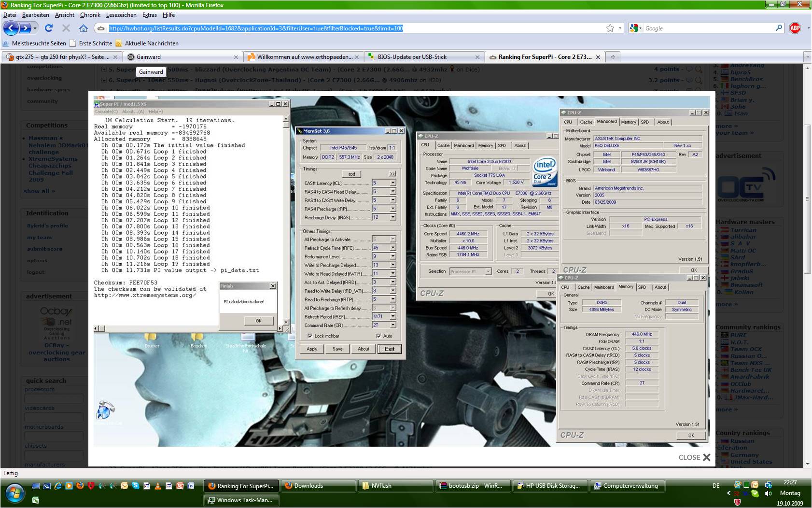Click the Adblock Plus ABP icon

[795, 28]
